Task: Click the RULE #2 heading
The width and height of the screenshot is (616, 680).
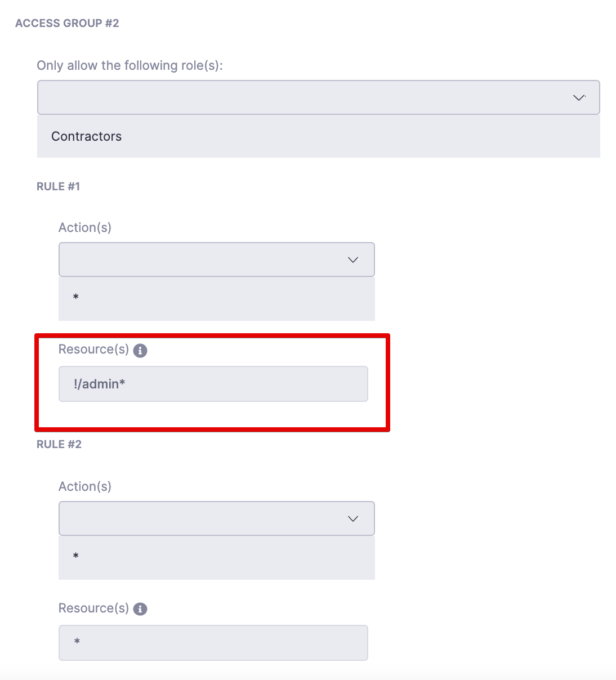Action: [59, 444]
